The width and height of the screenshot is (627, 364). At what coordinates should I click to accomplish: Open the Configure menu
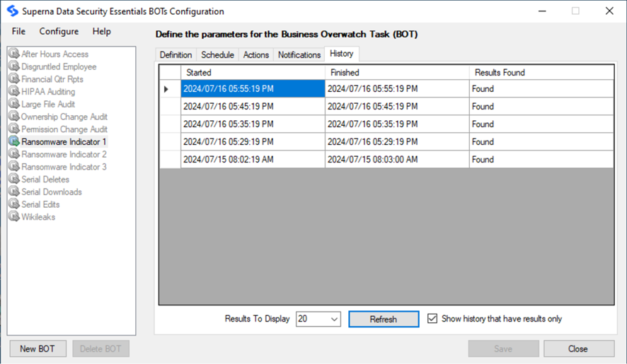(59, 31)
